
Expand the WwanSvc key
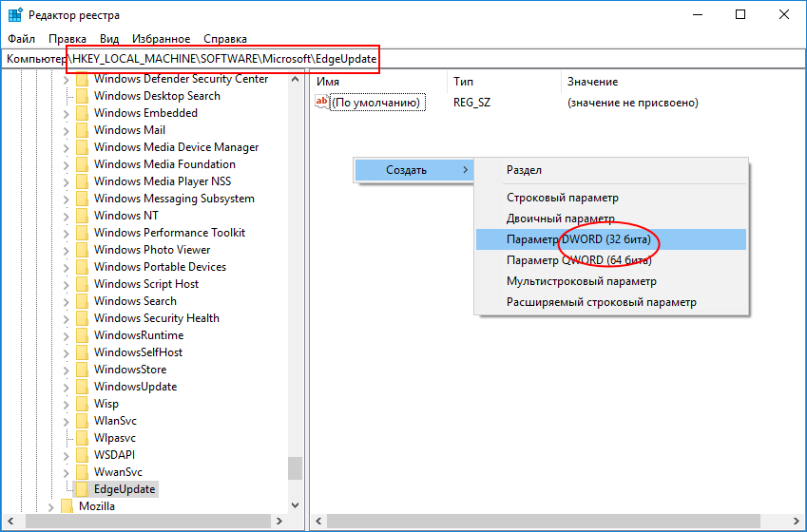pos(66,472)
